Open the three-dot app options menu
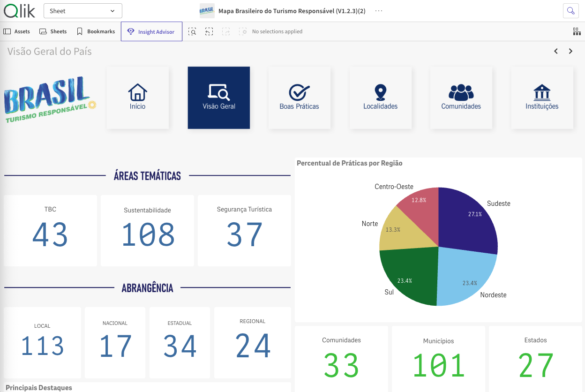 coord(379,11)
